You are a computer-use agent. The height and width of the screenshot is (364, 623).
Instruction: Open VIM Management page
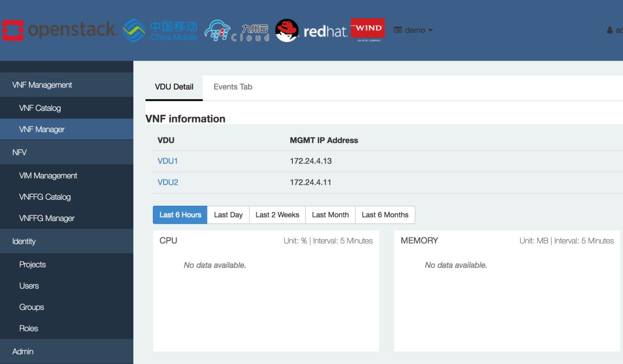[x=48, y=175]
